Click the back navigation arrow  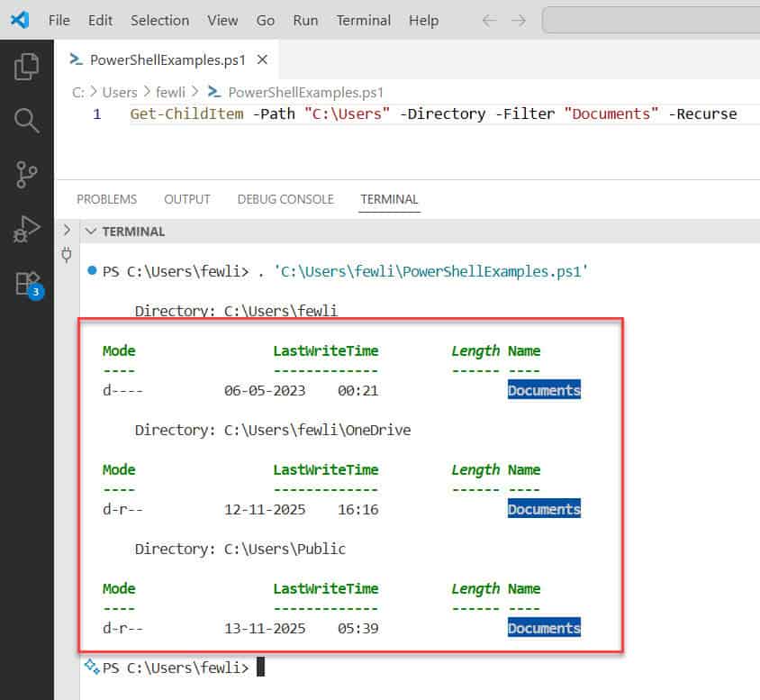[487, 19]
